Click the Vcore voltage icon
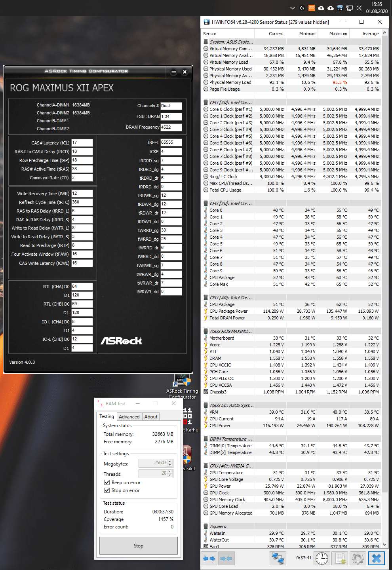392x570 pixels. pyautogui.click(x=206, y=345)
